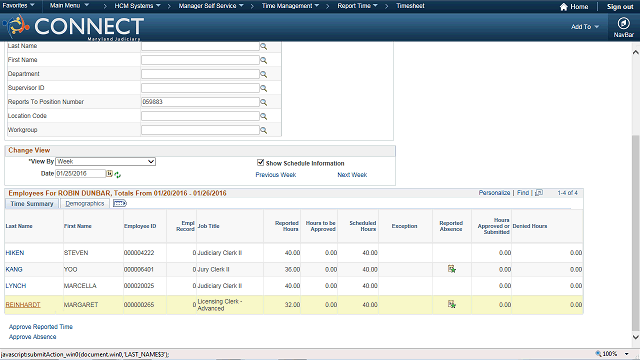640x360 pixels.
Task: Open reported absence icon for KANG
Action: pos(451,269)
